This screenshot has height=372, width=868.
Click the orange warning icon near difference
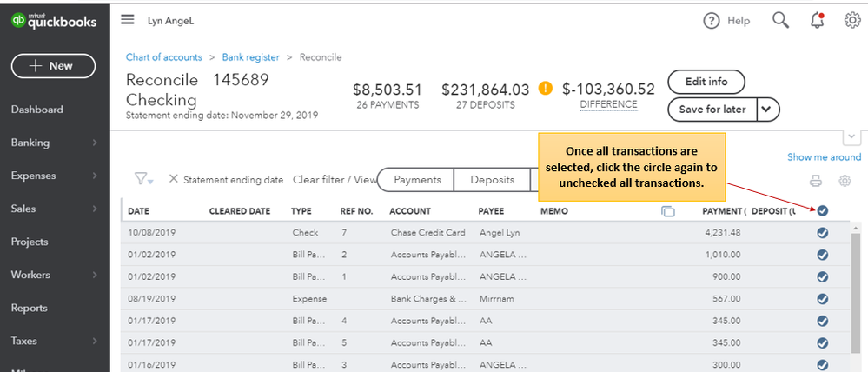[x=546, y=88]
